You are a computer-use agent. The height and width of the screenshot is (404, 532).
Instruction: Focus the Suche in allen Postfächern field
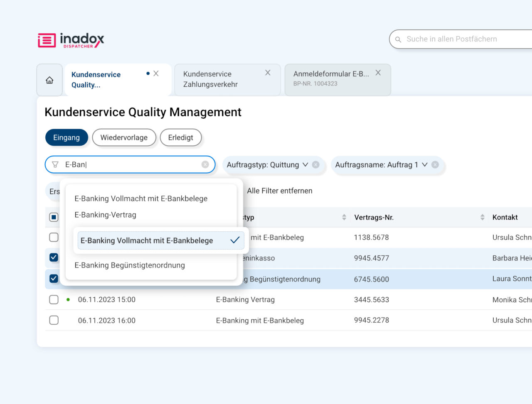(x=461, y=39)
